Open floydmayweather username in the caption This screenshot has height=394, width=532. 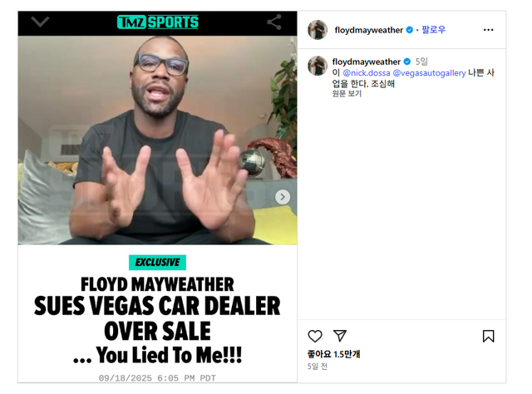[x=367, y=62]
